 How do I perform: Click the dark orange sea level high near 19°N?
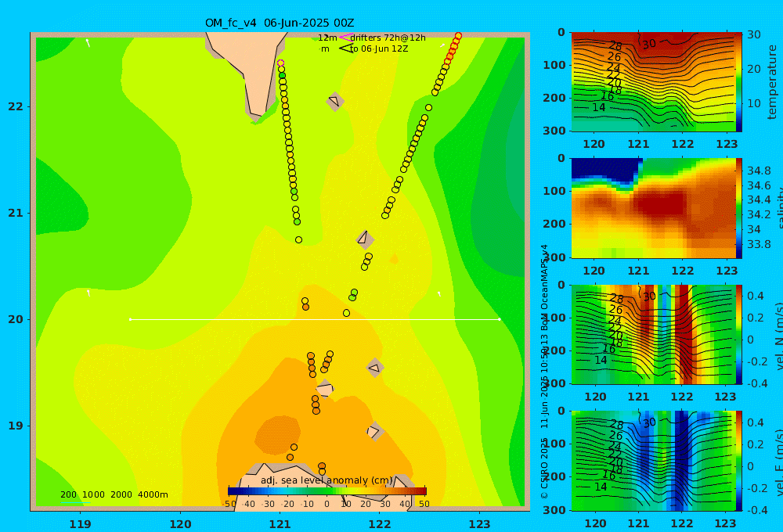coord(278,435)
